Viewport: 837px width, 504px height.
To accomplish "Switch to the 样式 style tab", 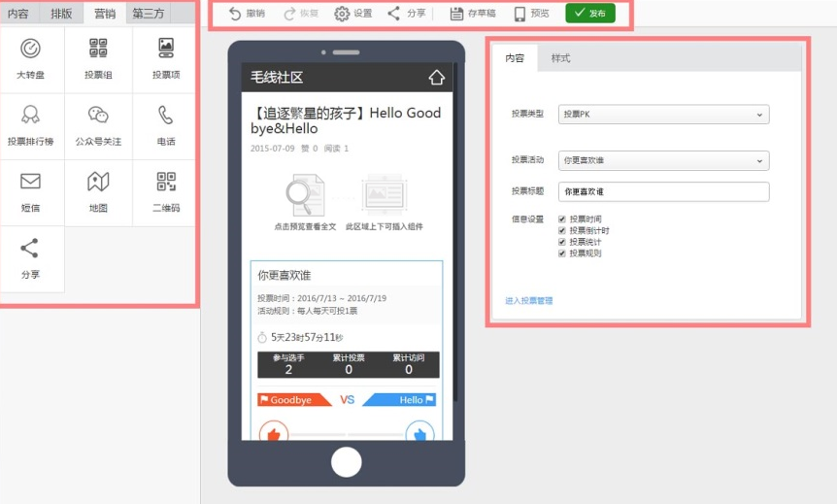I will click(560, 58).
